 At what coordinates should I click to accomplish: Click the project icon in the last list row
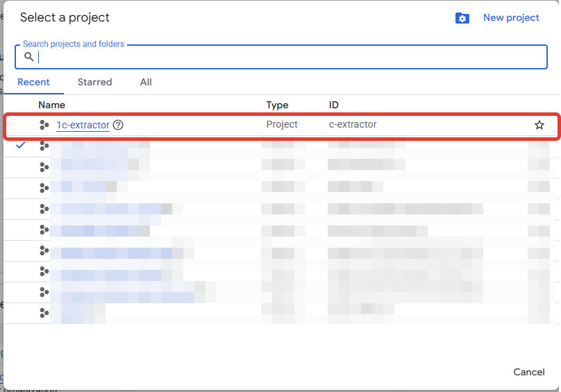(44, 313)
